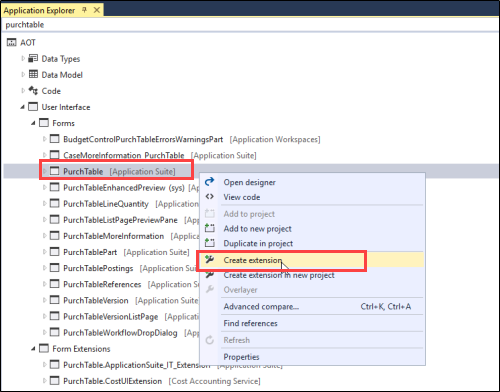Click the purchtable search field
This screenshot has height=392, width=500.
[x=250, y=25]
